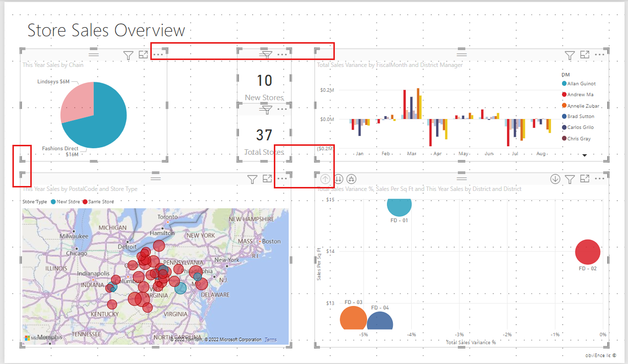Grab the scatter chart's header handle

point(462,178)
